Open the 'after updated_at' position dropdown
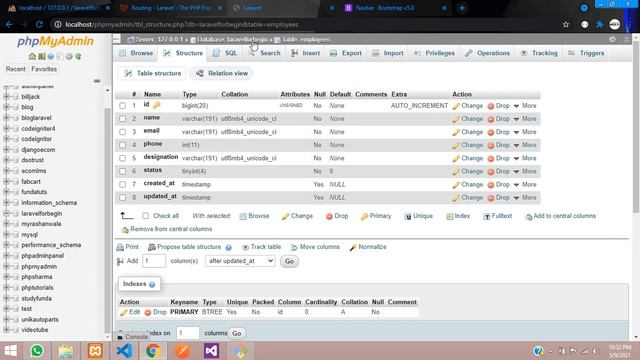The image size is (640, 360). 240,261
